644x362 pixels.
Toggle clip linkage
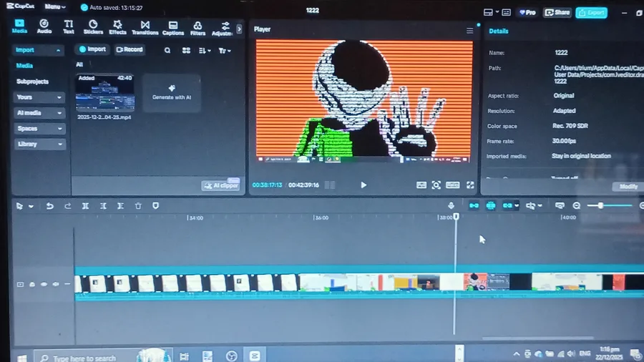pyautogui.click(x=507, y=205)
